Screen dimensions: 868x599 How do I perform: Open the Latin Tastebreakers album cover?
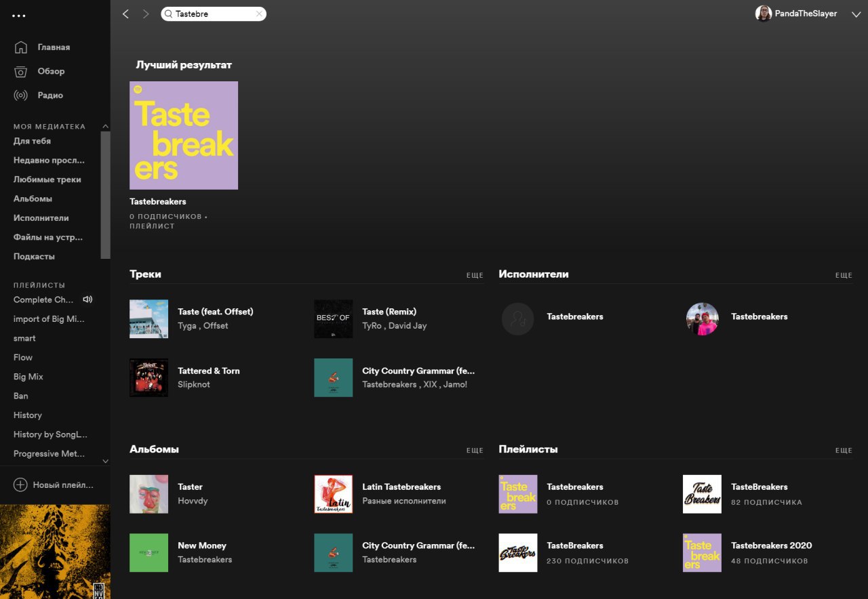tap(334, 494)
